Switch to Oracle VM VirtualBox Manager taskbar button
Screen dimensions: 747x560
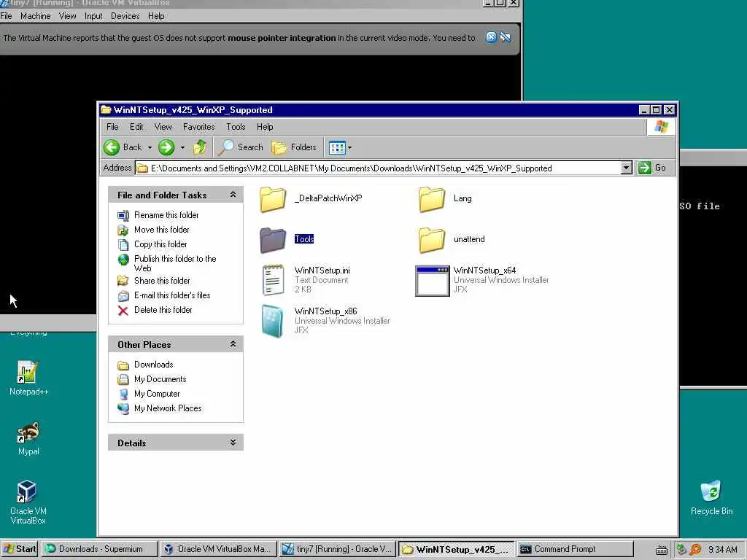point(218,549)
